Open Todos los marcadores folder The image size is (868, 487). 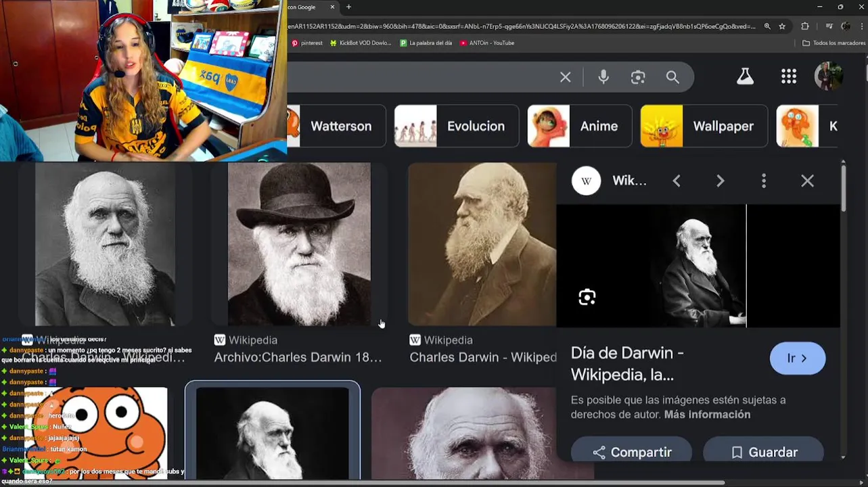coord(833,43)
